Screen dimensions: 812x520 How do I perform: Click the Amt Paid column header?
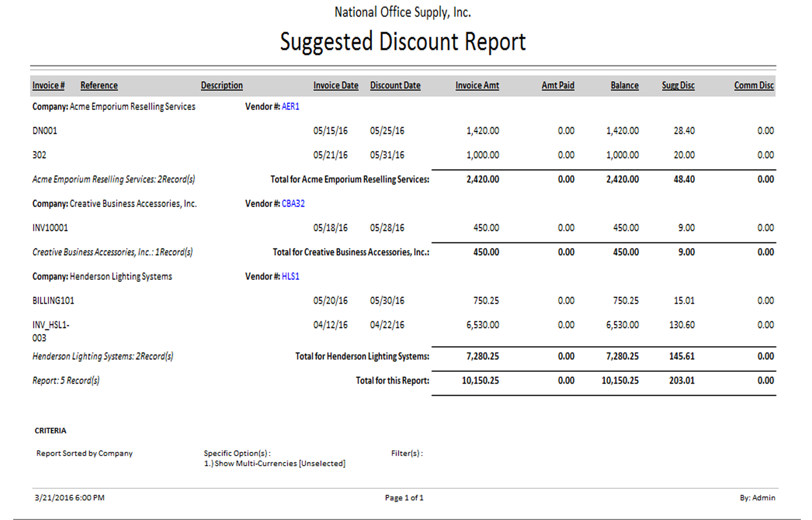point(558,85)
